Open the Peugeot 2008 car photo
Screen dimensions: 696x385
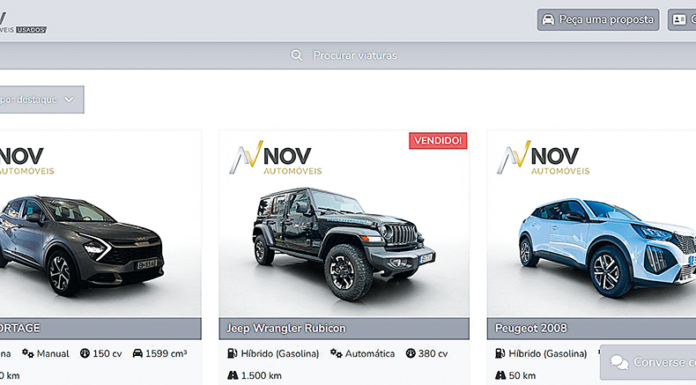[x=591, y=223]
